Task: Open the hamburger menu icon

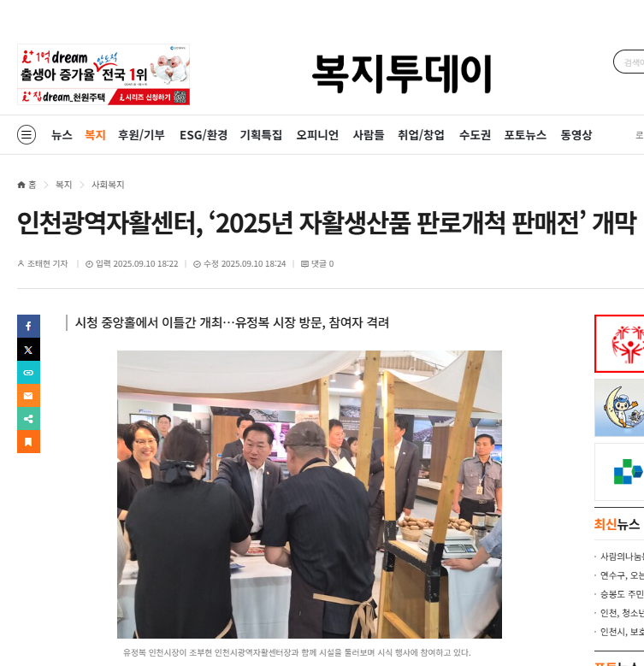Action: pos(27,134)
